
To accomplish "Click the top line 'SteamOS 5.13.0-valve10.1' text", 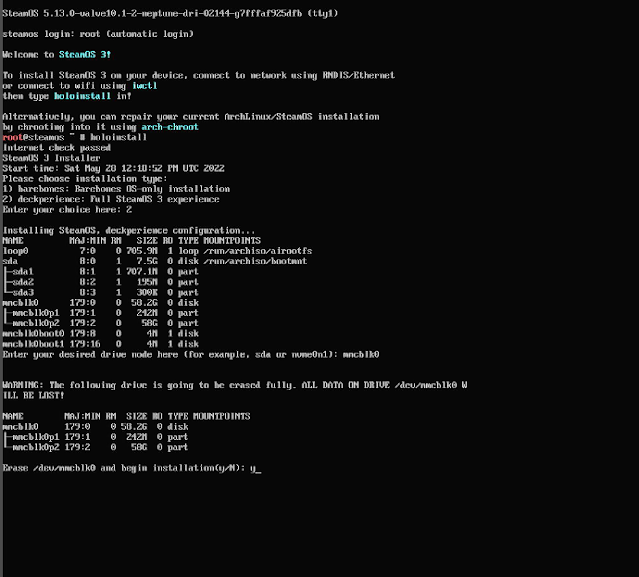I will [x=170, y=13].
